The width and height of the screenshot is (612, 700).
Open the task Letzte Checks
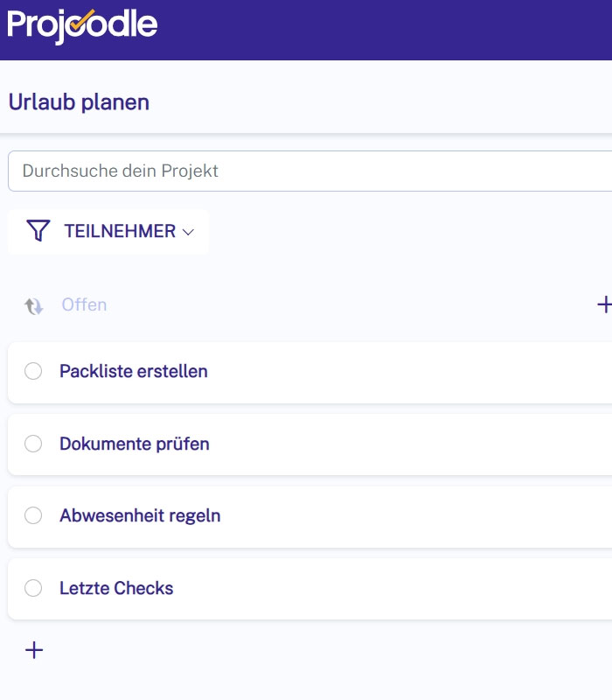click(118, 588)
